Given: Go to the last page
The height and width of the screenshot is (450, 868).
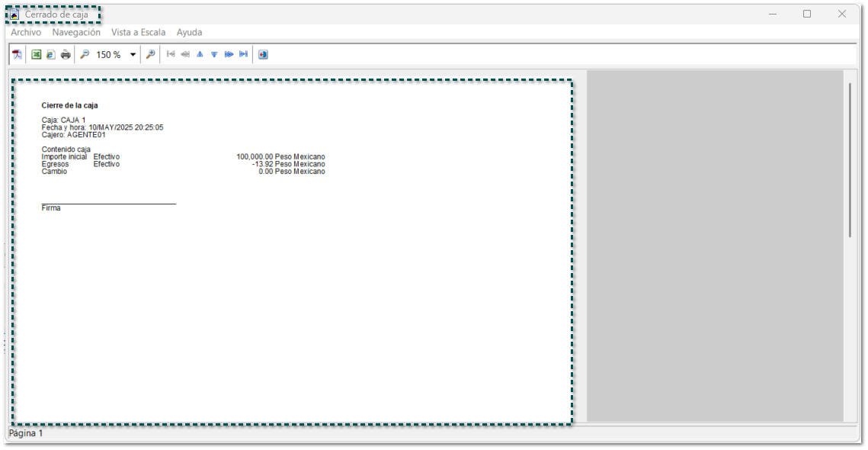Looking at the screenshot, I should [x=243, y=54].
